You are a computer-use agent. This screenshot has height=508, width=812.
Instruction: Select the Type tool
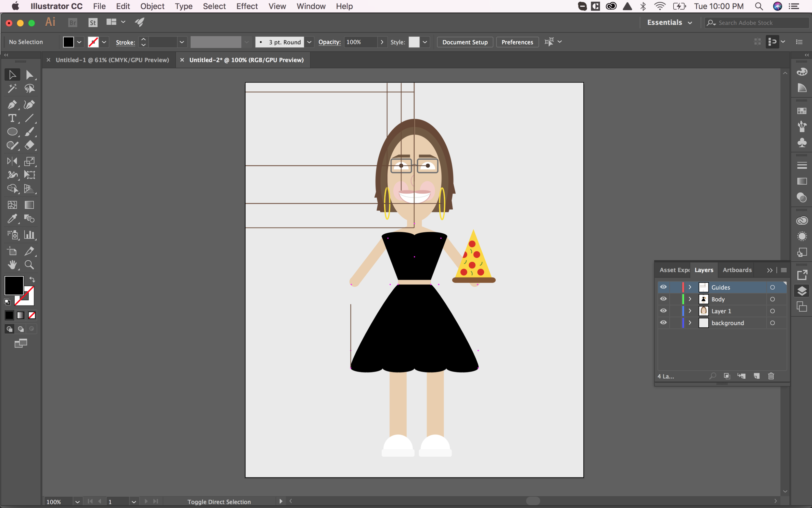point(12,118)
